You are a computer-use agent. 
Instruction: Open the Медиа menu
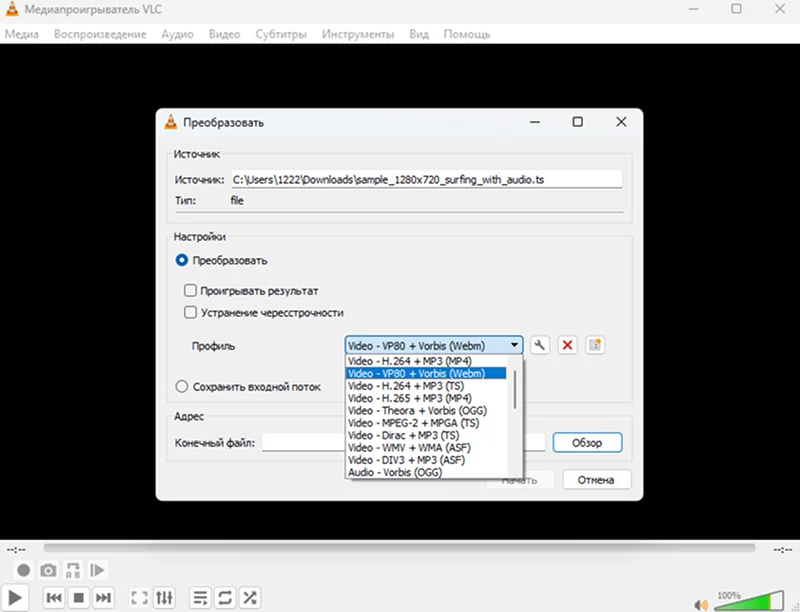[x=22, y=34]
